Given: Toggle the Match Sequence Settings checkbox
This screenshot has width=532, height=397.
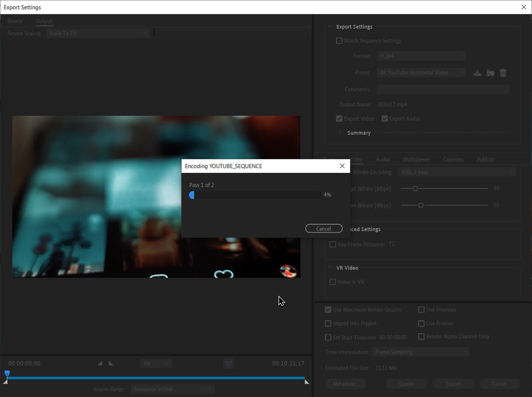Looking at the screenshot, I should 339,40.
